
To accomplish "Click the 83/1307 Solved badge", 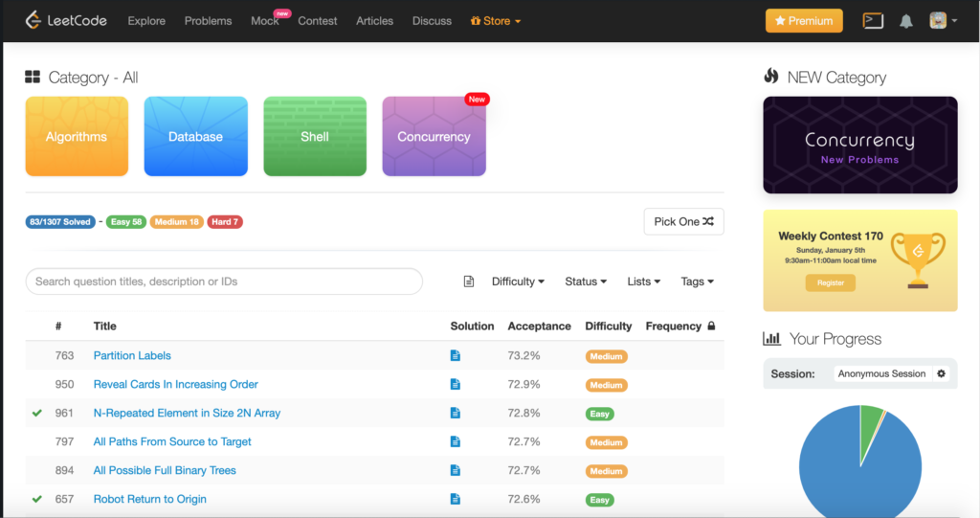I will click(60, 221).
